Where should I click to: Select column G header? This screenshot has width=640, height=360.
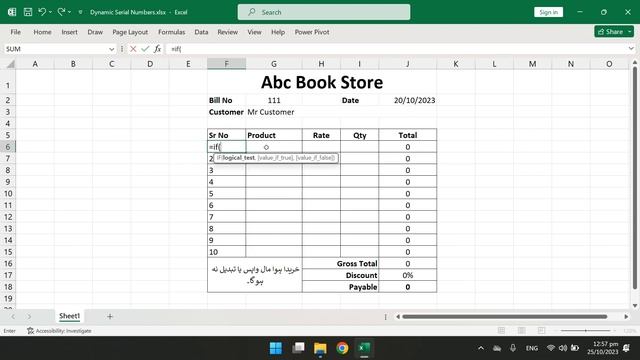click(x=274, y=64)
